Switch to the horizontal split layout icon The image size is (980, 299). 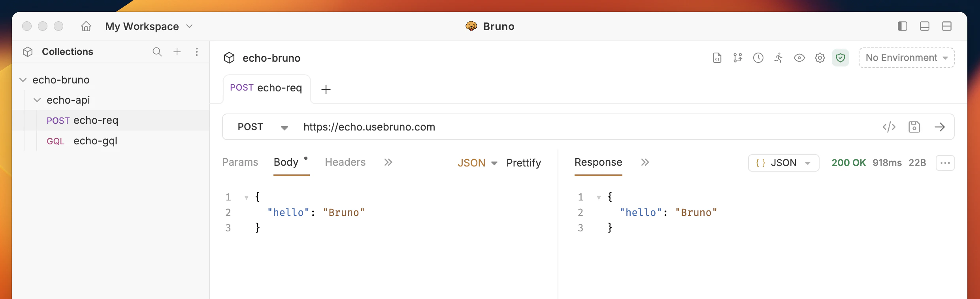pos(947,26)
